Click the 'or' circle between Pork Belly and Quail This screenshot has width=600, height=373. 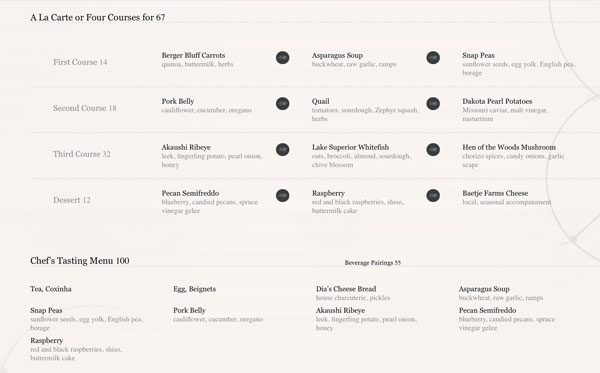pyautogui.click(x=282, y=103)
